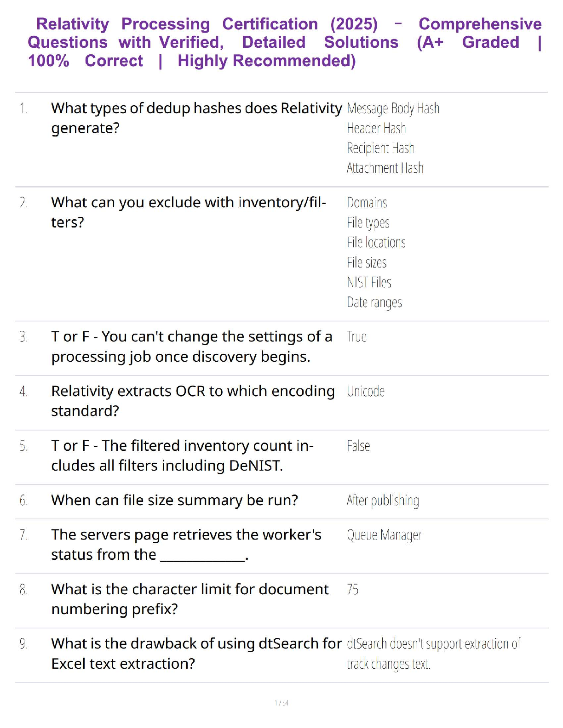Image resolution: width=563 pixels, height=728 pixels.
Task: Click question 2 about inventory filters
Action: tap(189, 212)
